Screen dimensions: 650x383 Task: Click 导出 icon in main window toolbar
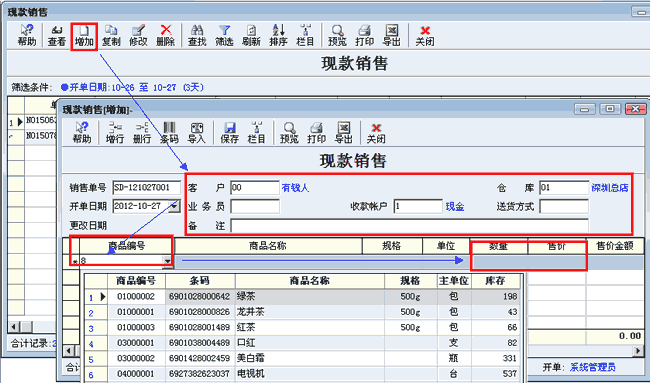pyautogui.click(x=391, y=35)
